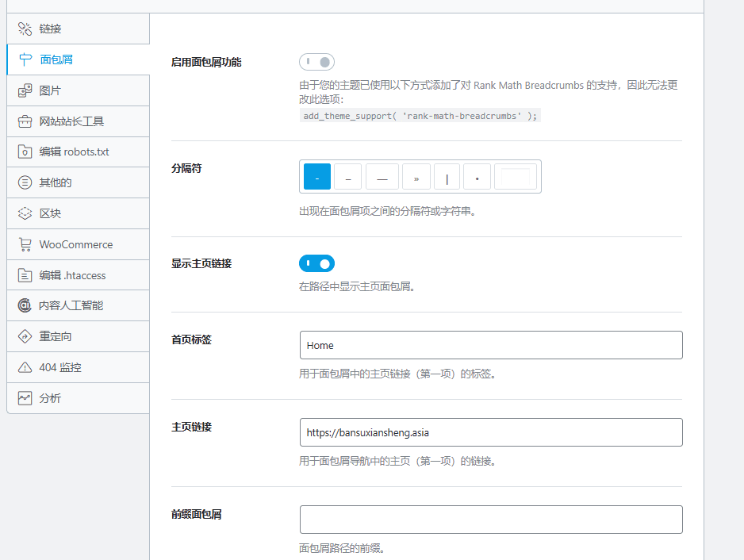Click the document icon beside 编辑 .htaccess
Screen dimensions: 744x560
point(25,275)
